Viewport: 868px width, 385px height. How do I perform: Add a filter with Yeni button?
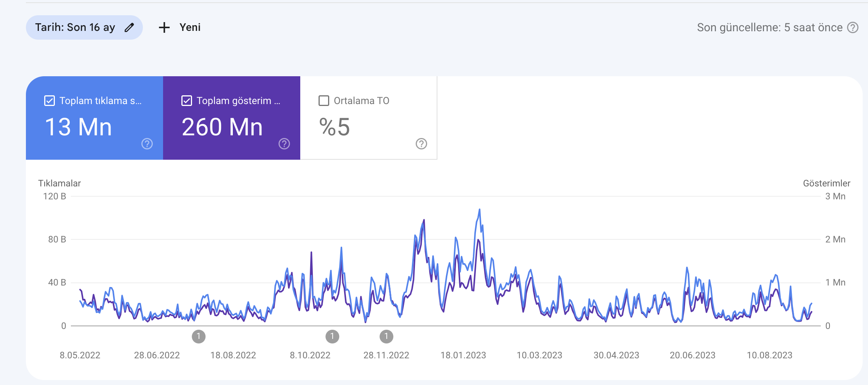point(179,27)
